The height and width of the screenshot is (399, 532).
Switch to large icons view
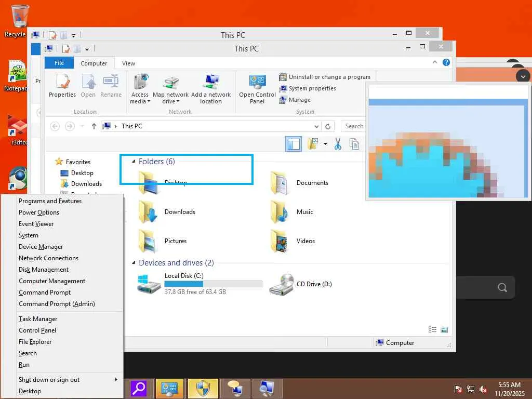click(x=444, y=330)
